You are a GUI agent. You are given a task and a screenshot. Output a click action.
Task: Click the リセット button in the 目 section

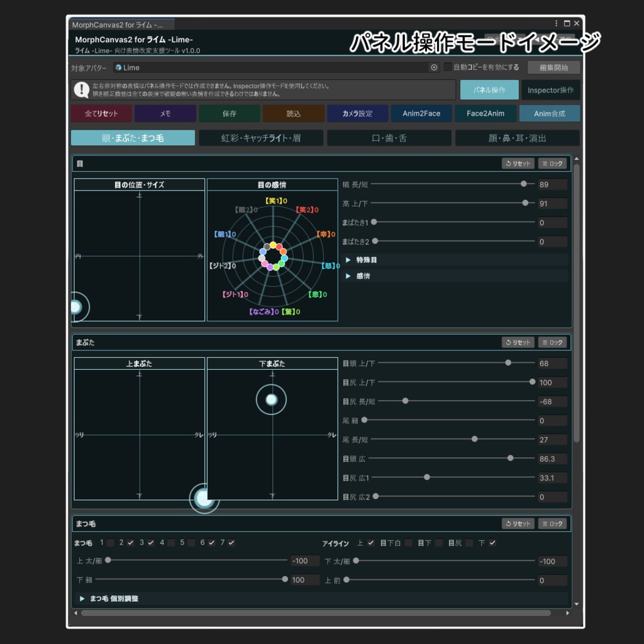(518, 164)
